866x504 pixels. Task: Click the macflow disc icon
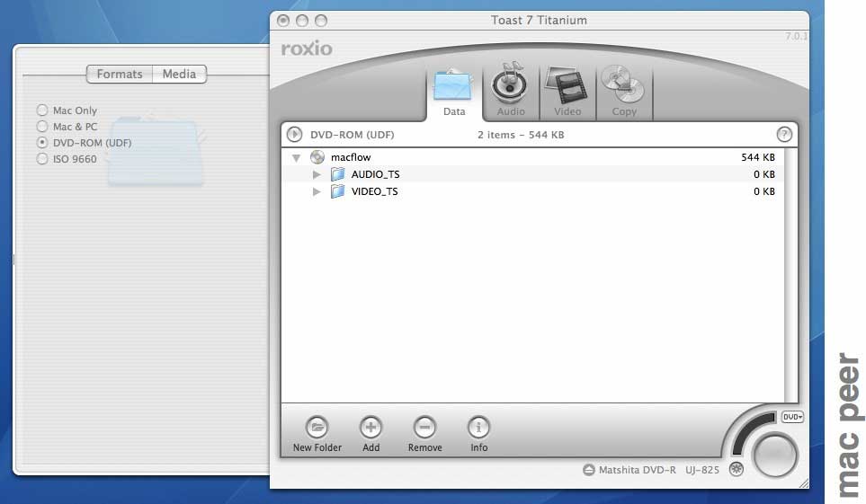317,157
